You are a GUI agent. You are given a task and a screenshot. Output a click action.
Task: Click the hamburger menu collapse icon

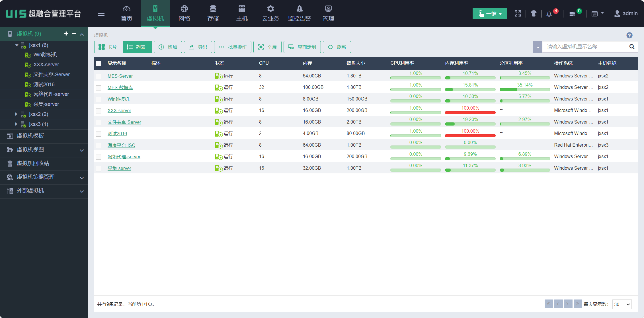tap(101, 14)
